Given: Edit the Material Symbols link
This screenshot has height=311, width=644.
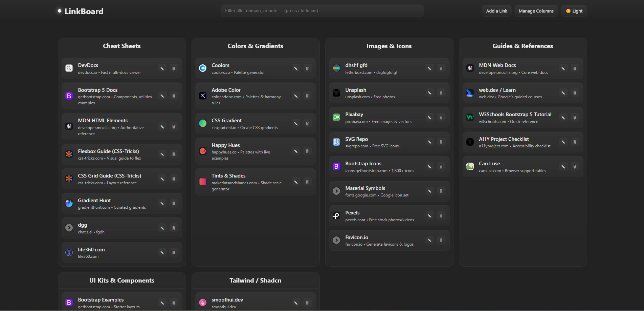Looking at the screenshot, I should [429, 191].
